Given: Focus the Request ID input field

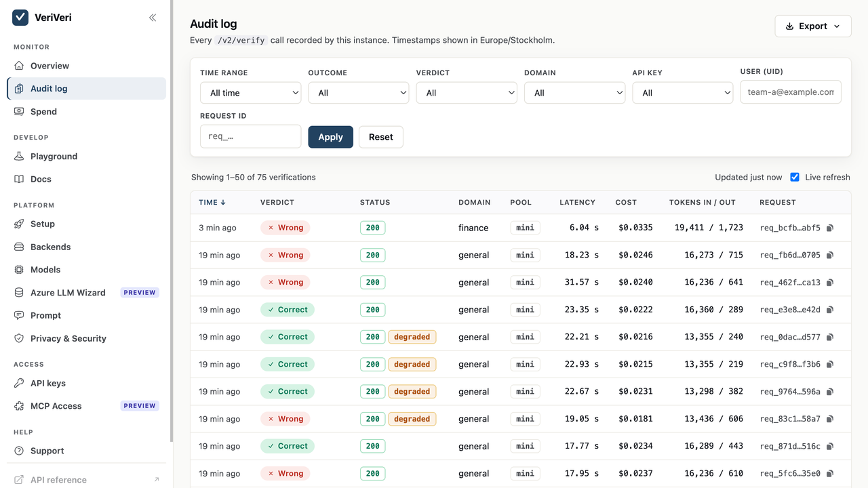Looking at the screenshot, I should pos(250,136).
